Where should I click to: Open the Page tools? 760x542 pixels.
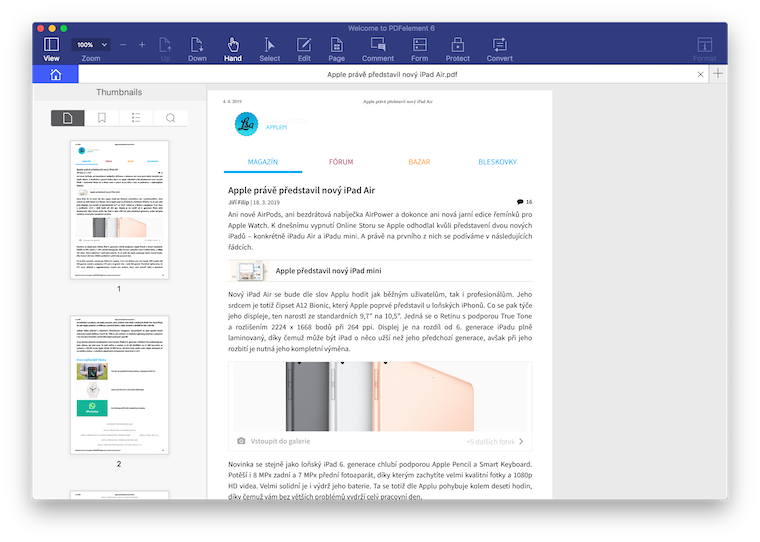point(336,49)
